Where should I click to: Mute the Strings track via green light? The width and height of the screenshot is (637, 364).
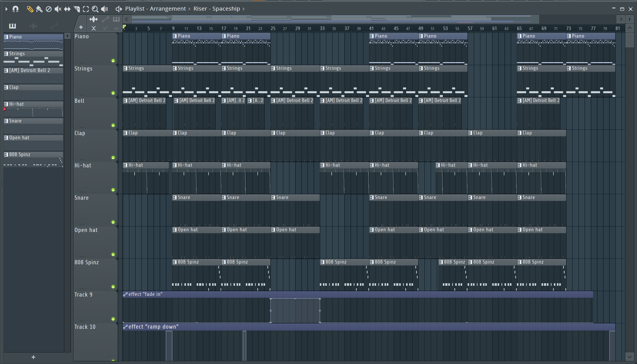113,93
